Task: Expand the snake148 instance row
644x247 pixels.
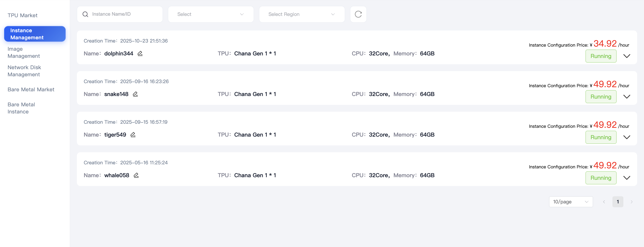Action: (627, 97)
